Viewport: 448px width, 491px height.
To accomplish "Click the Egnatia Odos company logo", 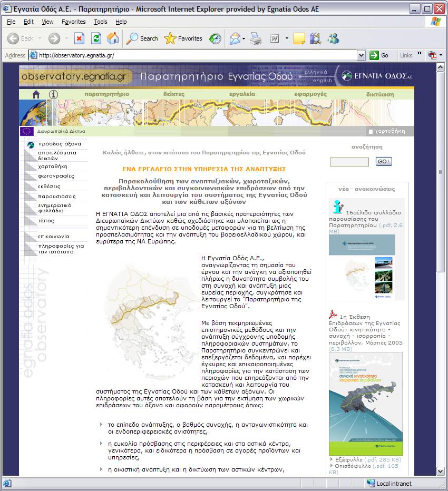I will pyautogui.click(x=377, y=76).
